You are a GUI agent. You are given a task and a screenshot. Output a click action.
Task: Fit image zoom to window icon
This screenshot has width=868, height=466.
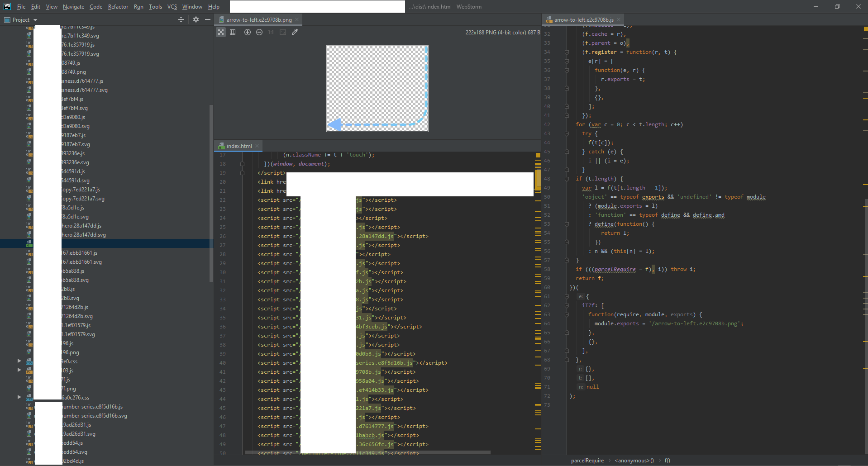283,32
